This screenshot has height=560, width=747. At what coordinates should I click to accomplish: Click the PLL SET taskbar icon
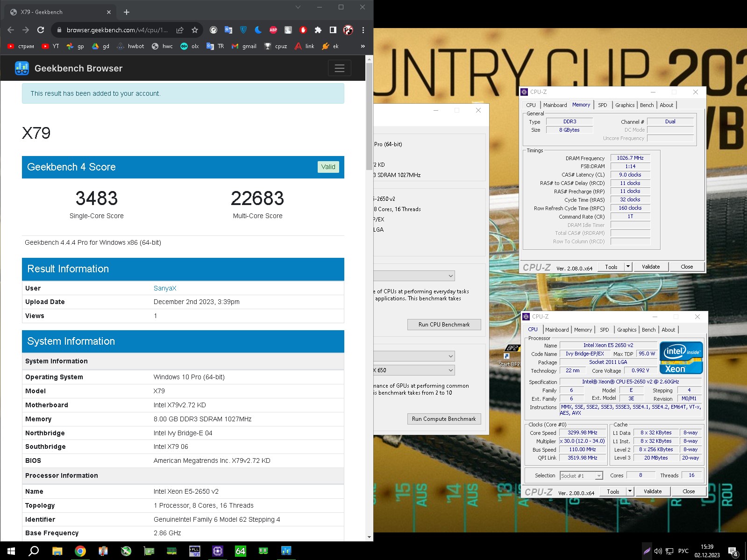click(x=194, y=551)
